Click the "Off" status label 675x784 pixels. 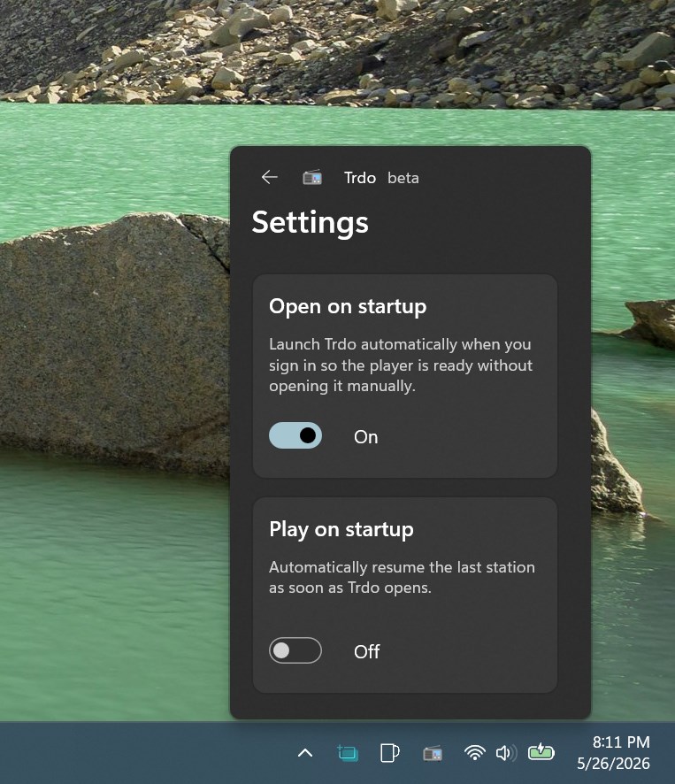(366, 652)
